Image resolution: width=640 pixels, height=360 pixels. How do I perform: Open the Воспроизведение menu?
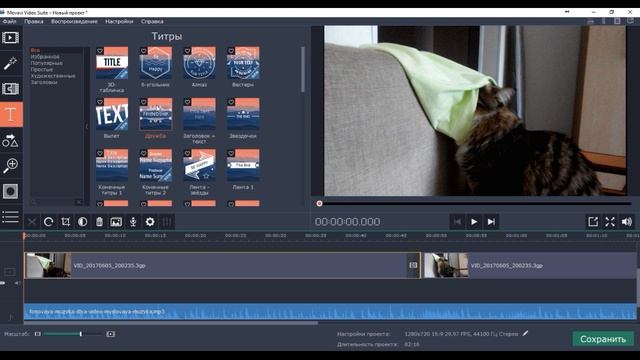tap(74, 21)
